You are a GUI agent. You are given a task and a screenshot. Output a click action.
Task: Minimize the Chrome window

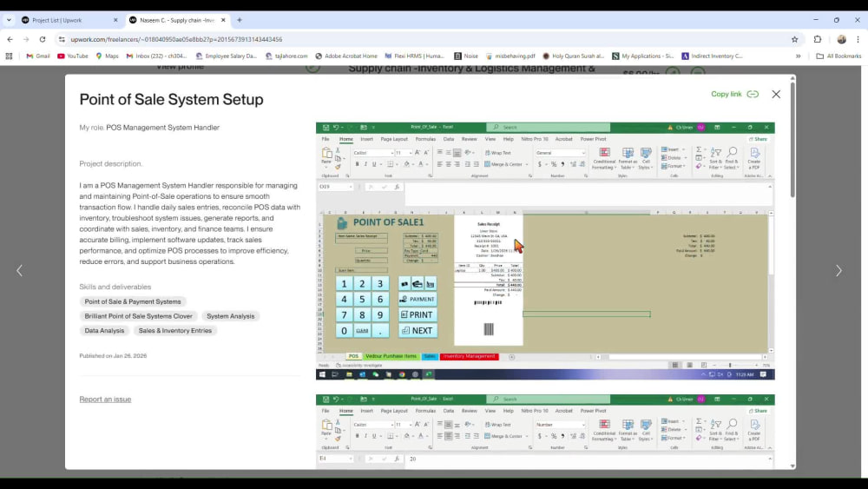click(815, 20)
